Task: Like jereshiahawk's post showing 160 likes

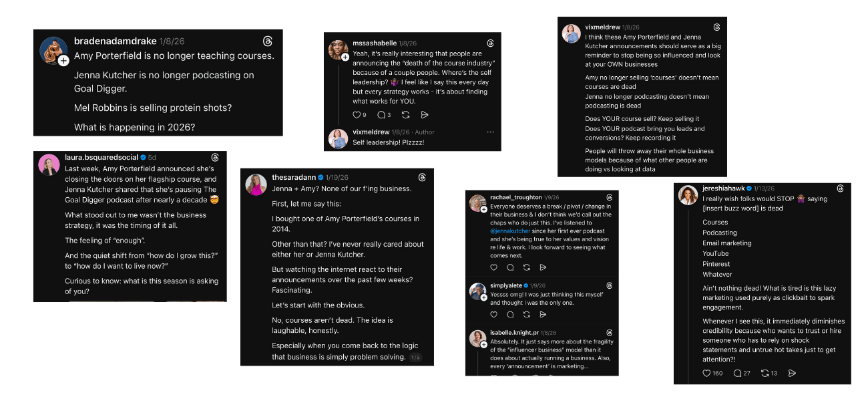Action: pyautogui.click(x=706, y=373)
